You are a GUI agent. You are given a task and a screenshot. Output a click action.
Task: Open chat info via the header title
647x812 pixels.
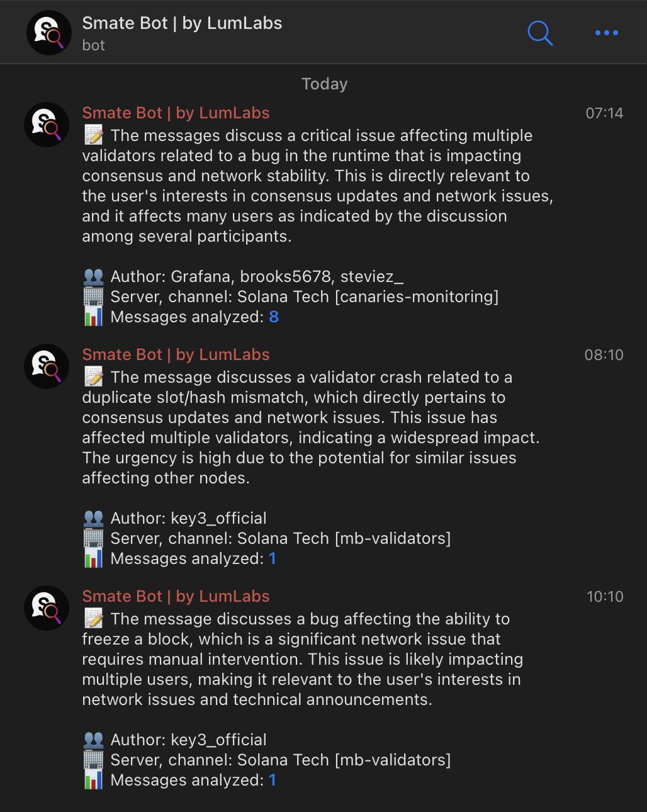click(182, 24)
